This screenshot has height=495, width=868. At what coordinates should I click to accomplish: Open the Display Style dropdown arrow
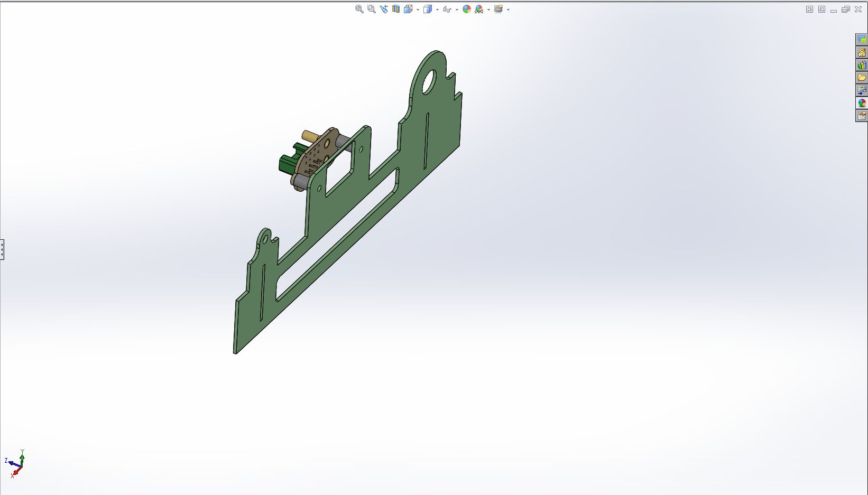click(437, 10)
